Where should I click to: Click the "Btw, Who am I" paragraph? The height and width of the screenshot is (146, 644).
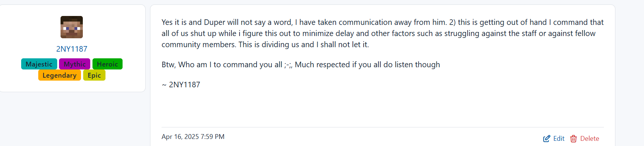coord(301,65)
